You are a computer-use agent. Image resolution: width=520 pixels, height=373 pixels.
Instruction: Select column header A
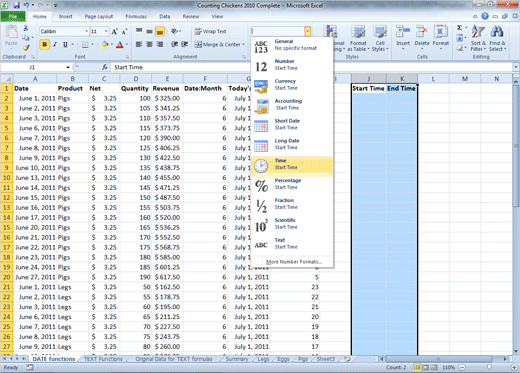coord(35,79)
